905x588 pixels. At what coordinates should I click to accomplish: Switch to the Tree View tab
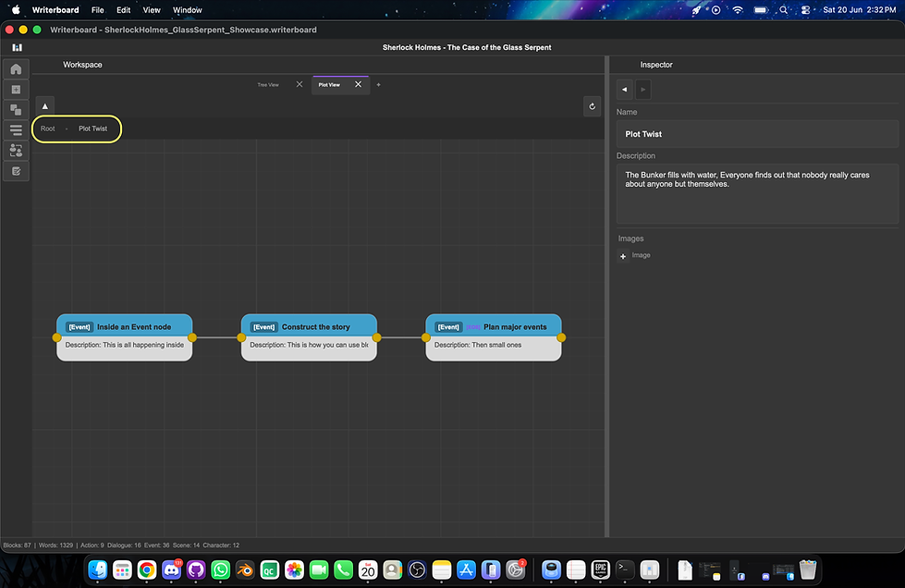coord(268,85)
